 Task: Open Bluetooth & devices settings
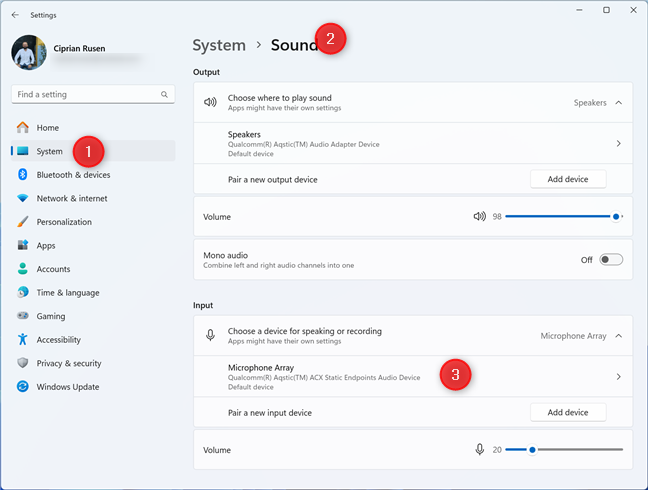pyautogui.click(x=73, y=175)
